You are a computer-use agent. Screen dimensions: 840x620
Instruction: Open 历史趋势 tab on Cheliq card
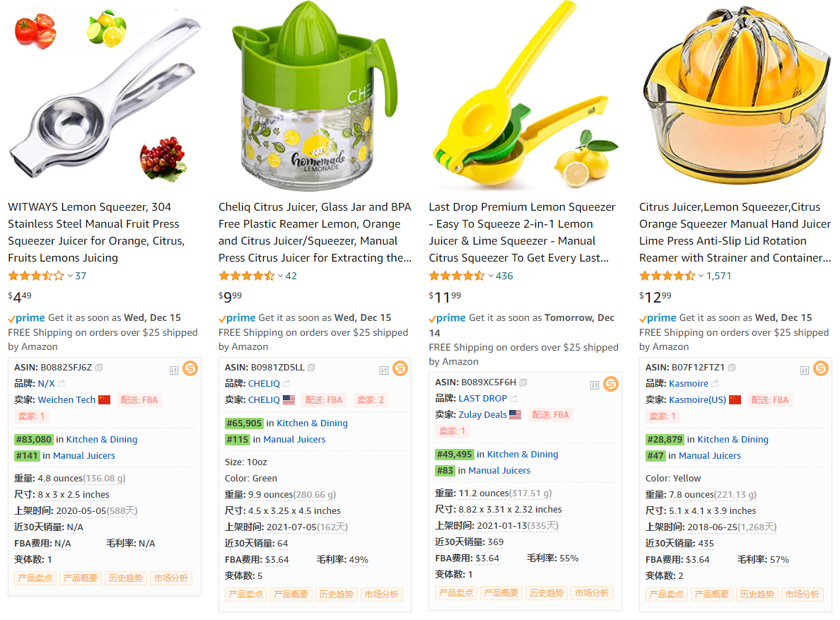click(337, 595)
